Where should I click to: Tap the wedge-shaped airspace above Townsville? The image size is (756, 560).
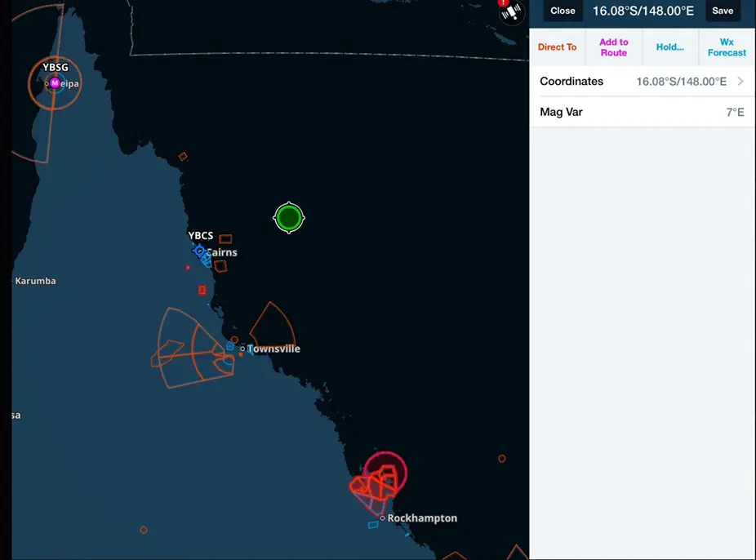(x=273, y=325)
